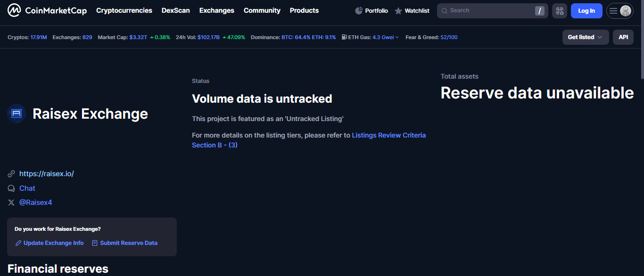The image size is (644, 276).
Task: Open Portfolio via pie chart icon
Action: tap(359, 11)
